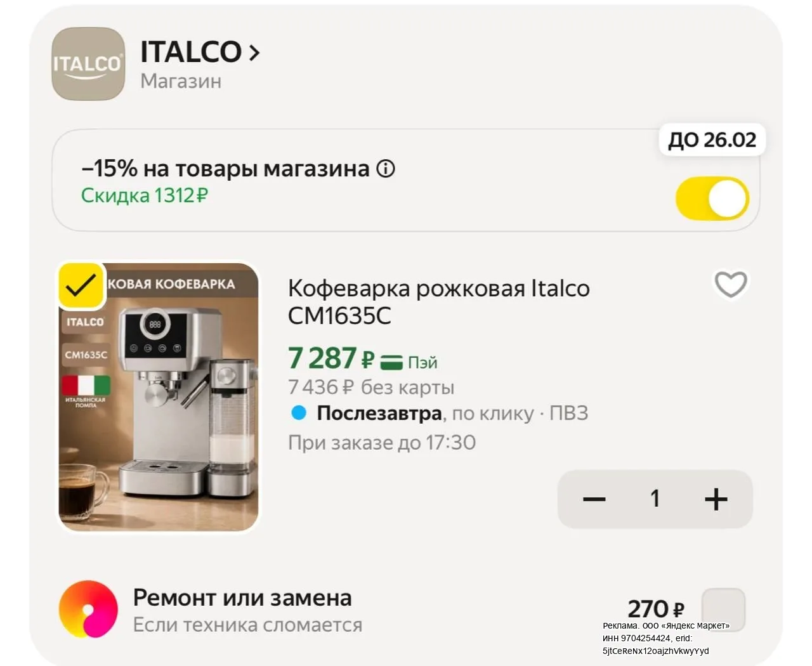
Task: Open the ITALCO store logo
Action: click(88, 64)
